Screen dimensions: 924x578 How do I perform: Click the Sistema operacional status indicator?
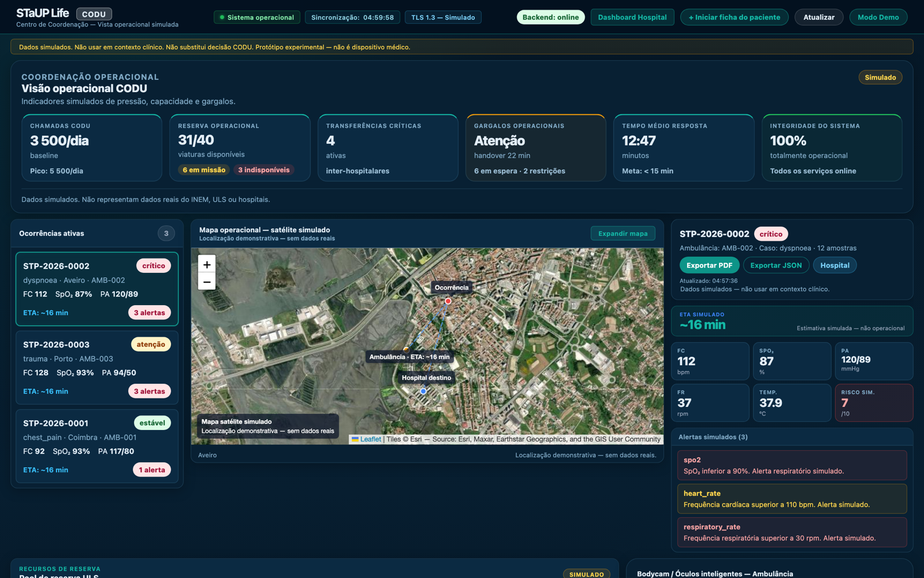tap(257, 17)
